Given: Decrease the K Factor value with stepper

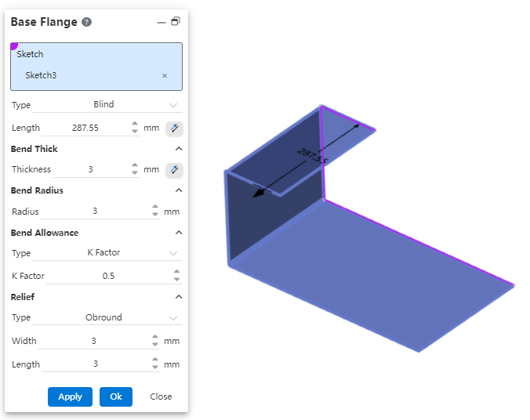Looking at the screenshot, I should [x=176, y=280].
